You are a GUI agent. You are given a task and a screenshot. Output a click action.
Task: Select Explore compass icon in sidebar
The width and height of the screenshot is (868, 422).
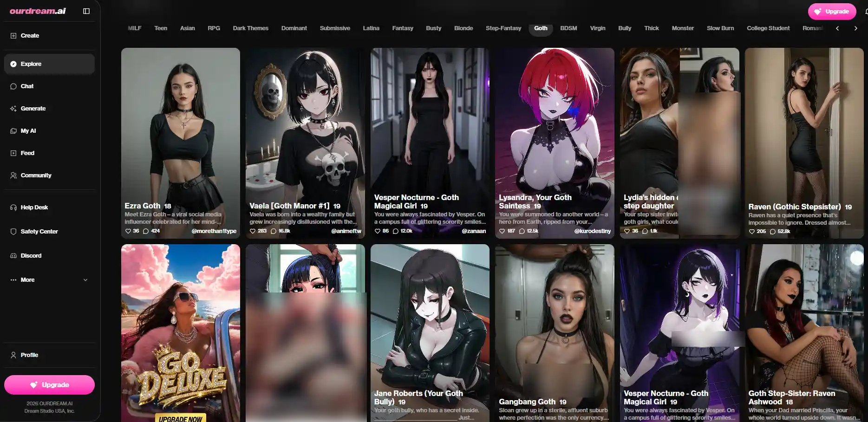pyautogui.click(x=13, y=64)
